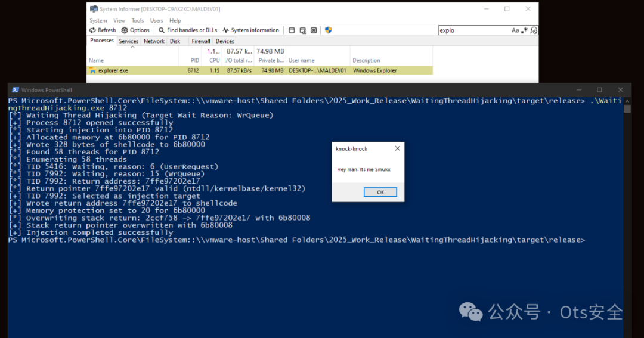Image resolution: width=644 pixels, height=338 pixels.
Task: Open the System menu
Action: pos(98,20)
